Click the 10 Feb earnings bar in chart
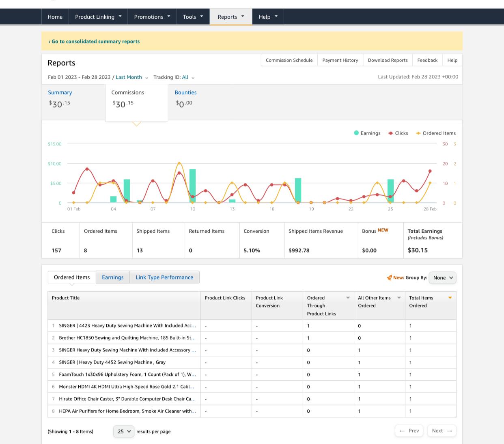Viewport: 504px width, 444px height. click(193, 186)
